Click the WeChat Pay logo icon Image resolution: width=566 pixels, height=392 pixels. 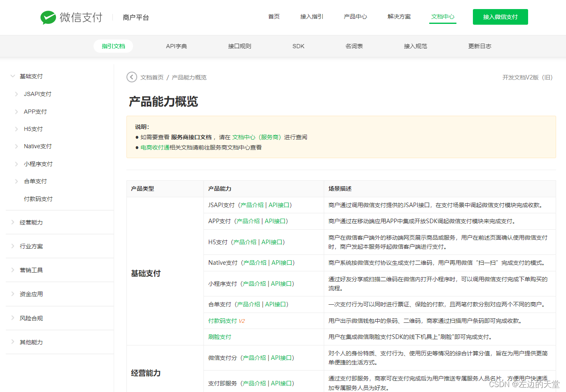click(48, 17)
